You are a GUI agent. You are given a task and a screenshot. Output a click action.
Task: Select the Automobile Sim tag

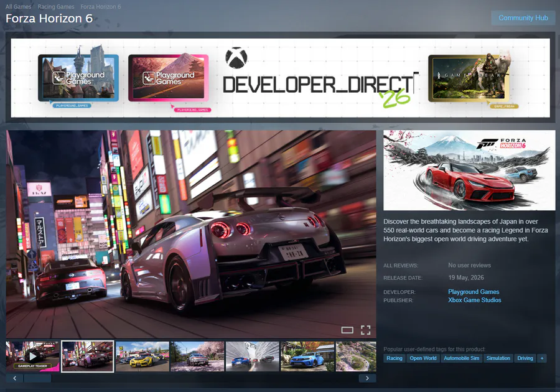(462, 358)
